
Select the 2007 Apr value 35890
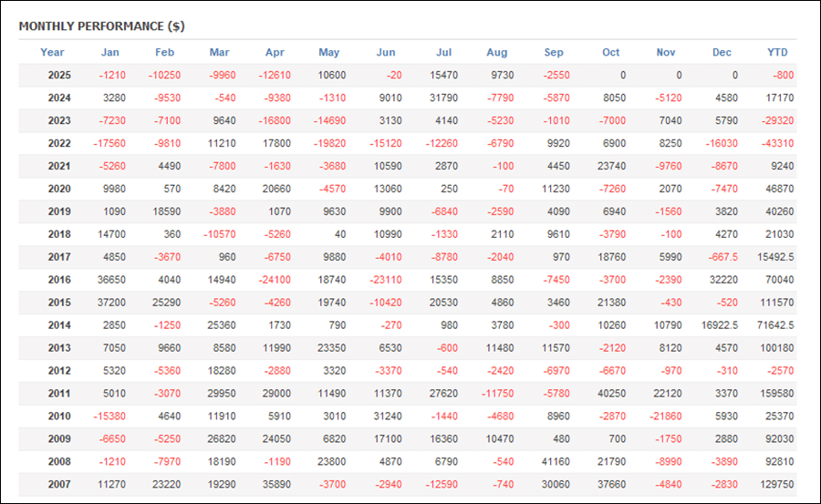tap(274, 485)
